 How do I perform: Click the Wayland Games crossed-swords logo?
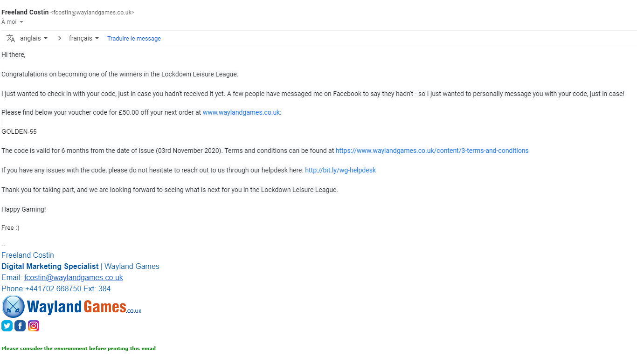13,306
